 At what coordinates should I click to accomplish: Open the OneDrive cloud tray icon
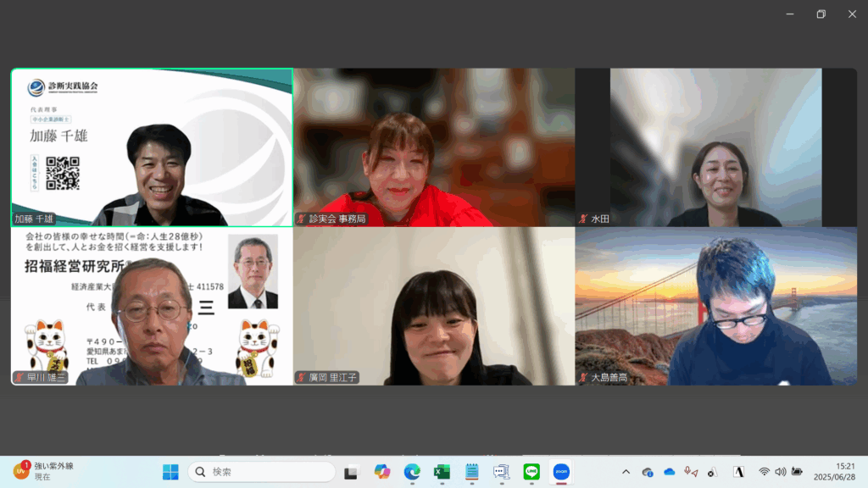[670, 472]
